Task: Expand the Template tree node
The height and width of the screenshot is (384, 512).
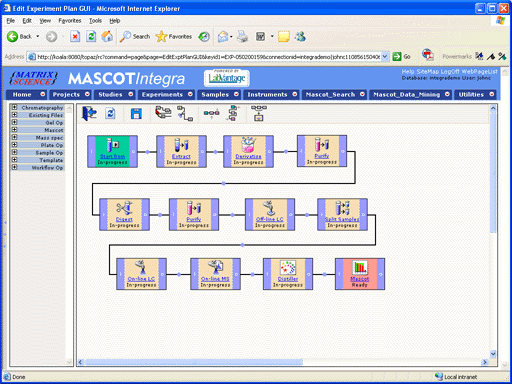Action: [x=14, y=160]
